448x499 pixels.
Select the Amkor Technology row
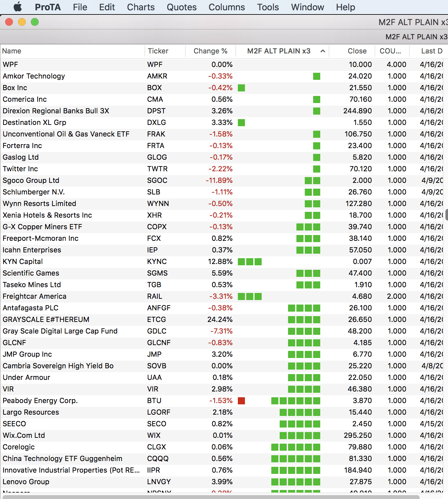[222, 76]
